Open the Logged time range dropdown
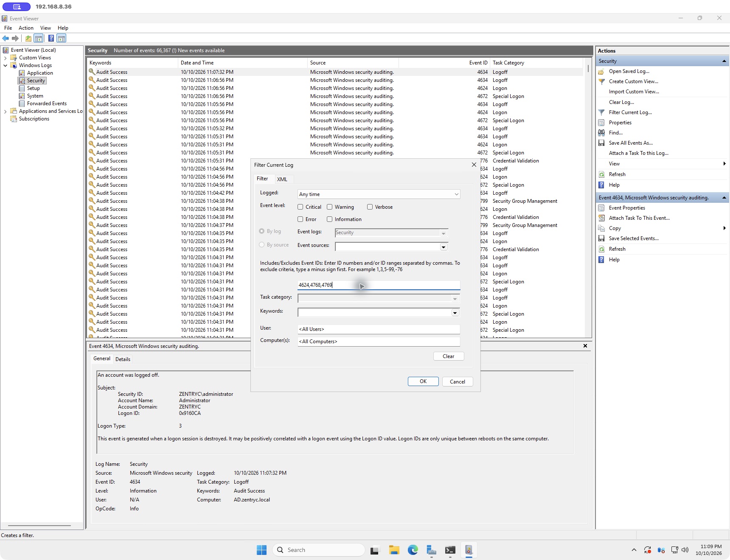Screen dimensions: 730x560 (379, 194)
